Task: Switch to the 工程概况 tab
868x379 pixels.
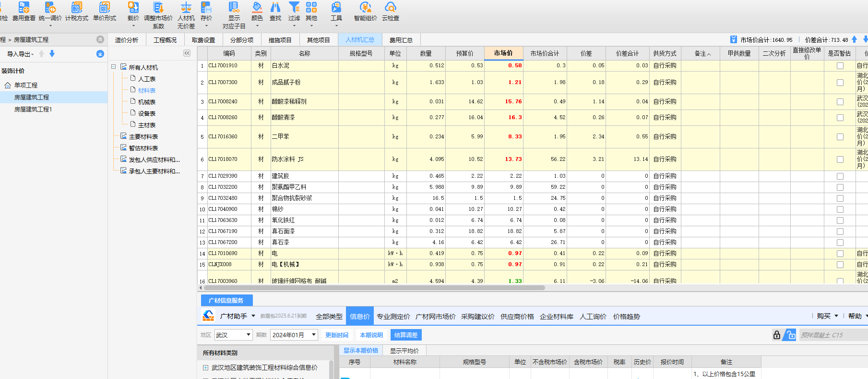Action: pyautogui.click(x=165, y=40)
